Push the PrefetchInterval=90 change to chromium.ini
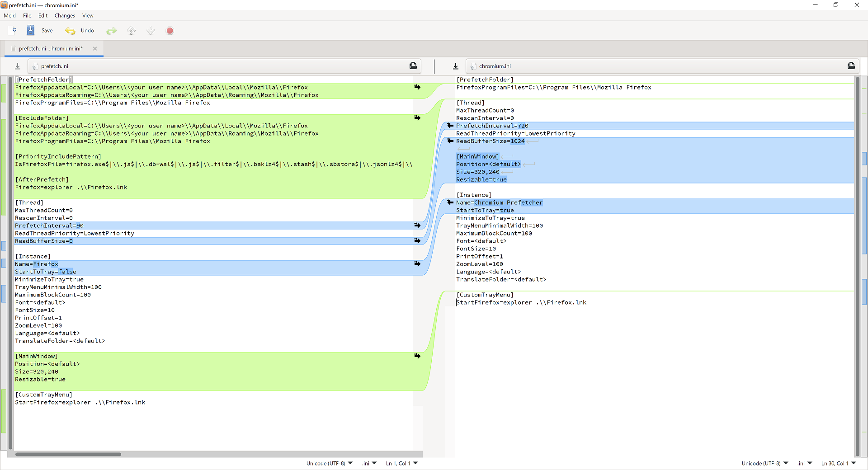This screenshot has width=868, height=470. (417, 226)
